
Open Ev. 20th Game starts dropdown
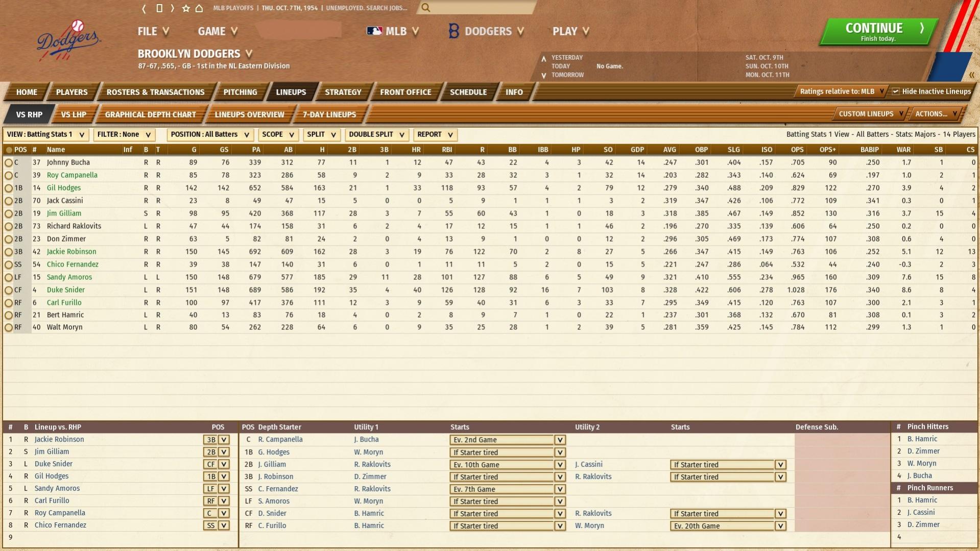(728, 526)
